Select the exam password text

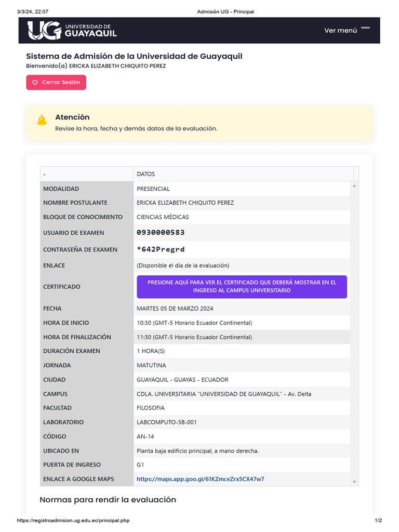[161, 249]
